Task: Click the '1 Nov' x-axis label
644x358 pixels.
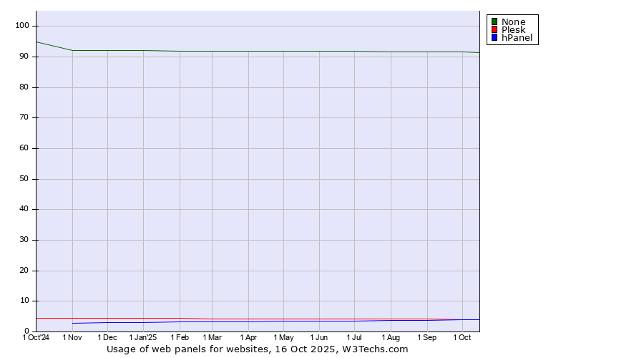Action: tap(72, 337)
